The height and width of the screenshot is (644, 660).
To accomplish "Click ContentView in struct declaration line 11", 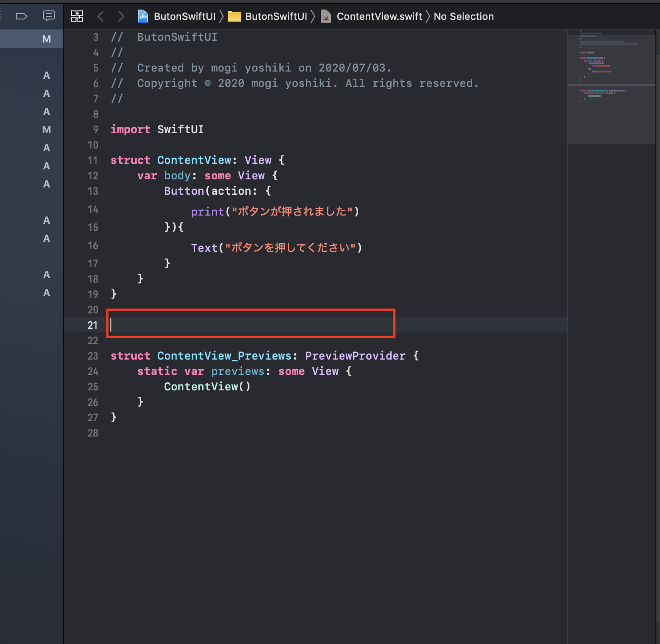I will click(x=194, y=160).
